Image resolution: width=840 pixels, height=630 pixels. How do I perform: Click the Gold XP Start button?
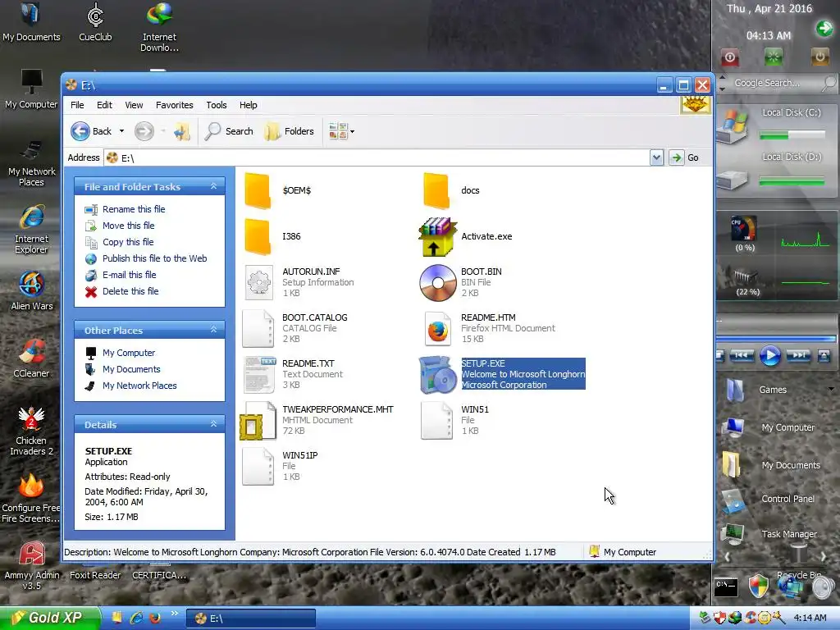50,618
